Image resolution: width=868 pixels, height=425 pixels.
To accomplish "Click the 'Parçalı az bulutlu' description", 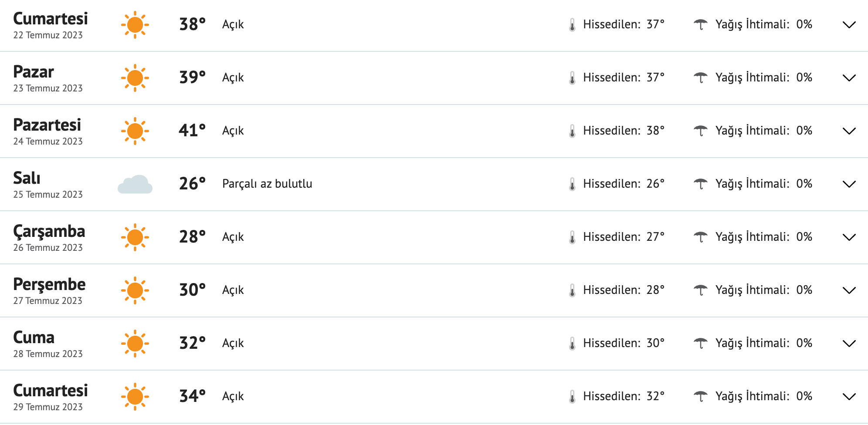I will [267, 184].
